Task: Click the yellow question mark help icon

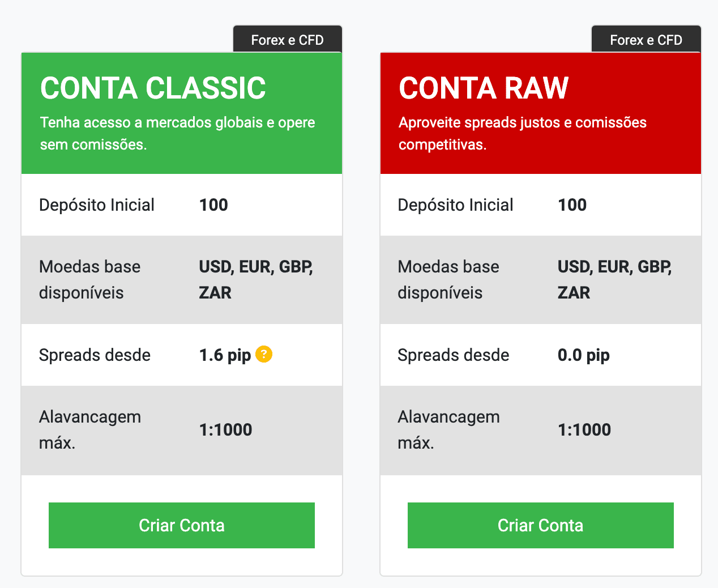Action: (x=264, y=354)
